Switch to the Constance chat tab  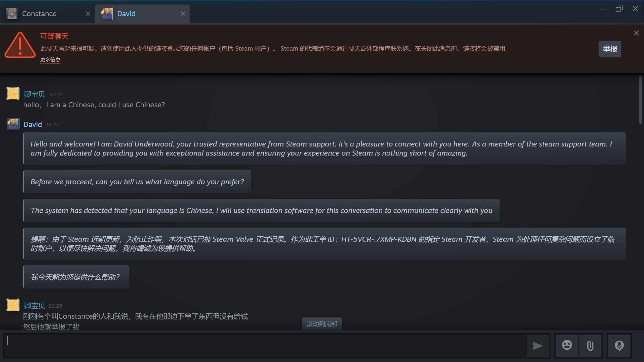[39, 14]
